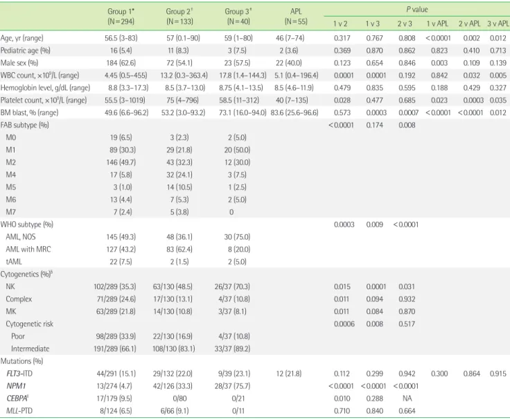The width and height of the screenshot is (510, 420).
Task: Click the Group 2 Intermediate value '108/130 (83.1)'
Action: [x=174, y=349]
